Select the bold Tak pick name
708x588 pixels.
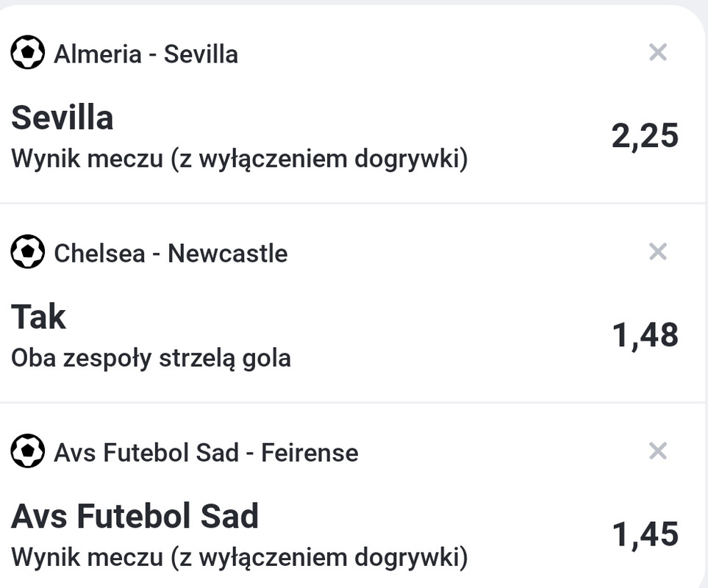pyautogui.click(x=39, y=318)
